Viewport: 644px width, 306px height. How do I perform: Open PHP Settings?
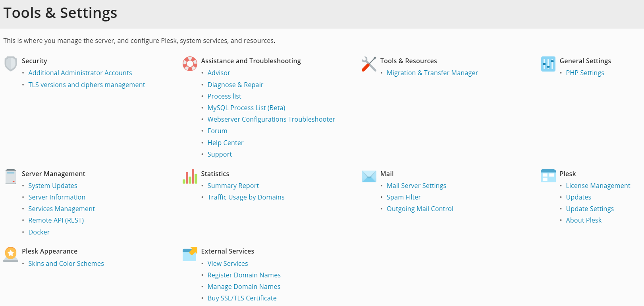point(585,73)
